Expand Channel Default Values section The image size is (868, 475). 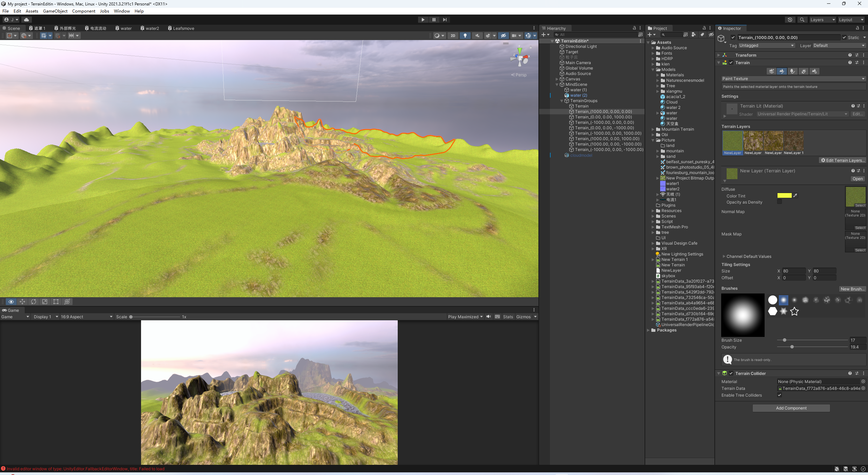724,256
